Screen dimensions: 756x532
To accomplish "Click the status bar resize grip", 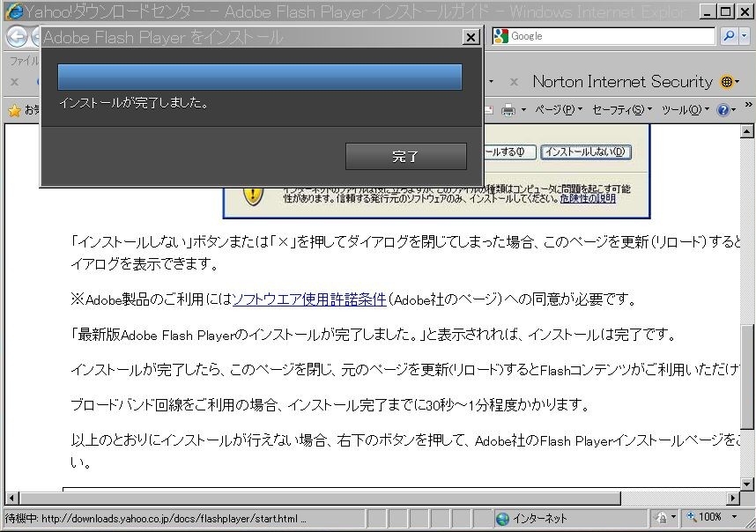I will (749, 523).
